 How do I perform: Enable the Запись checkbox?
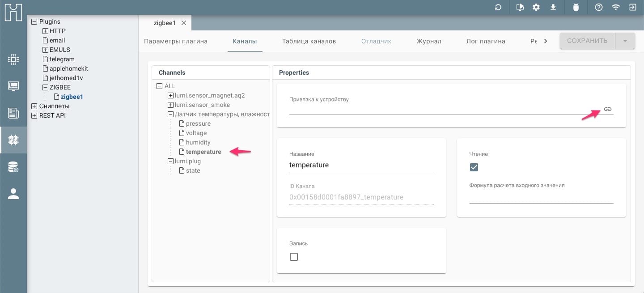click(x=294, y=257)
